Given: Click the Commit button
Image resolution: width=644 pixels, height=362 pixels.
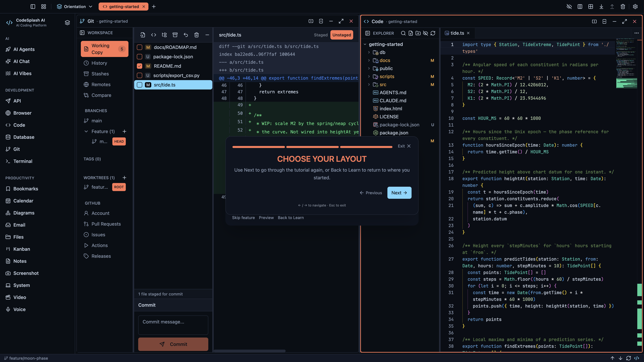Looking at the screenshot, I should click(173, 344).
